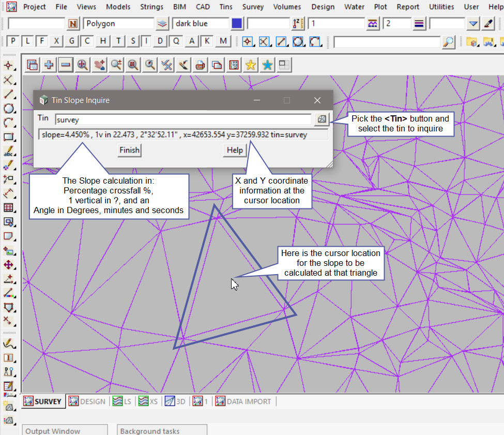The width and height of the screenshot is (504, 435).
Task: Click the Tin pick button in dialog
Action: 322,119
